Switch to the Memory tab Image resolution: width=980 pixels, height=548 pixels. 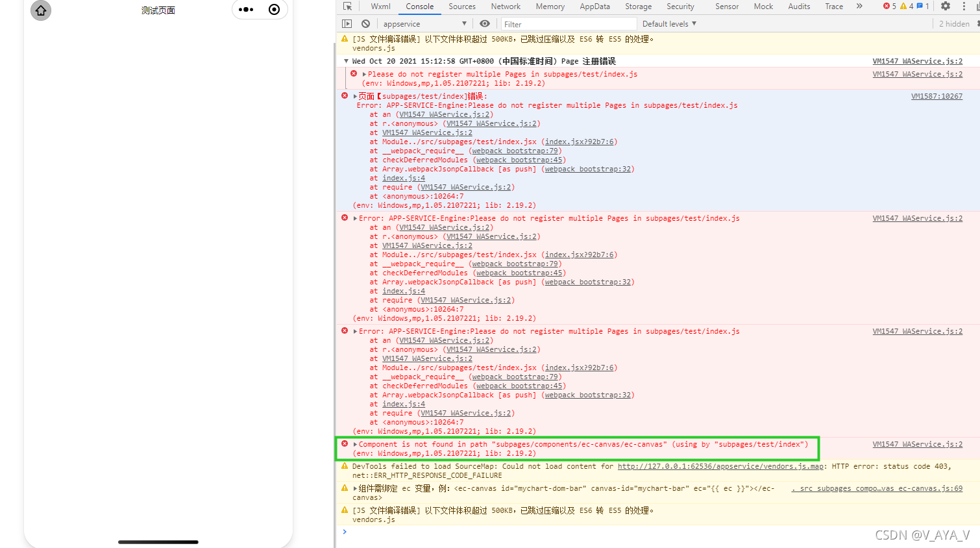tap(550, 6)
